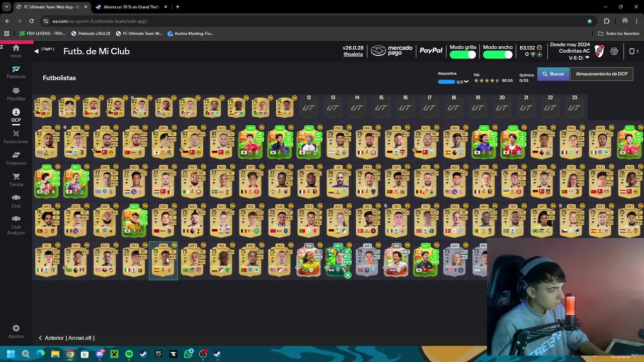Open the @paleta link
This screenshot has width=644, height=362.
353,54
